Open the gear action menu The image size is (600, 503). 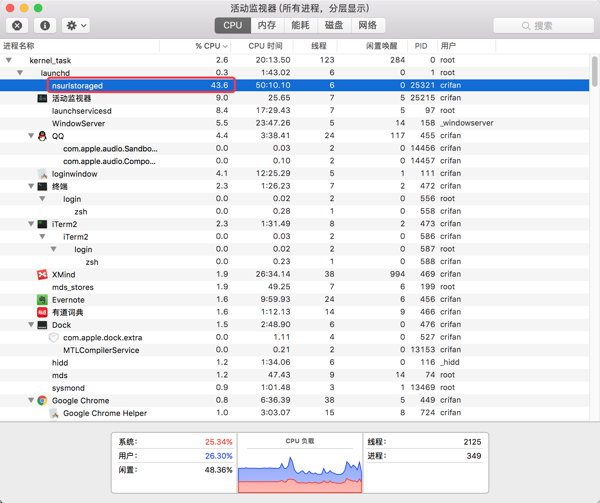[x=76, y=26]
